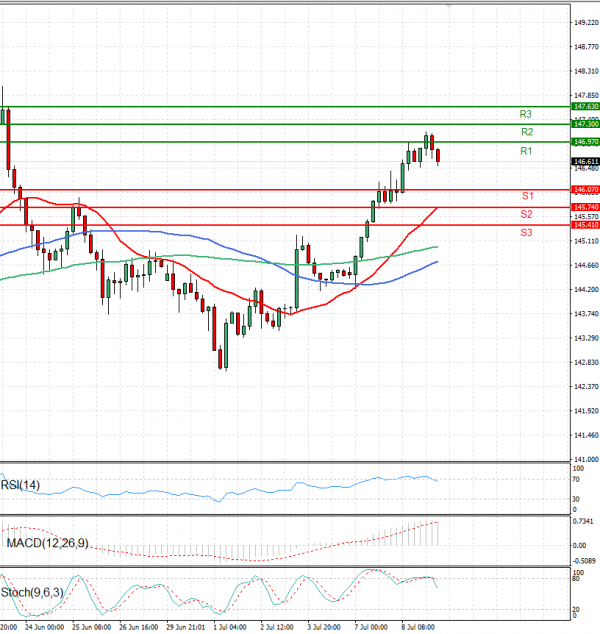Viewport: 600px width, 634px height.
Task: Select the 149.220 price axis value
Action: tap(586, 23)
